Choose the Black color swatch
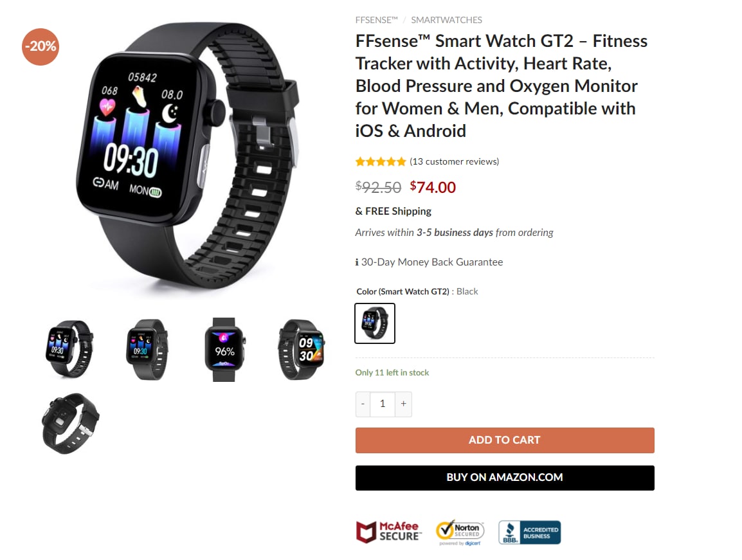The height and width of the screenshot is (560, 742). [375, 323]
